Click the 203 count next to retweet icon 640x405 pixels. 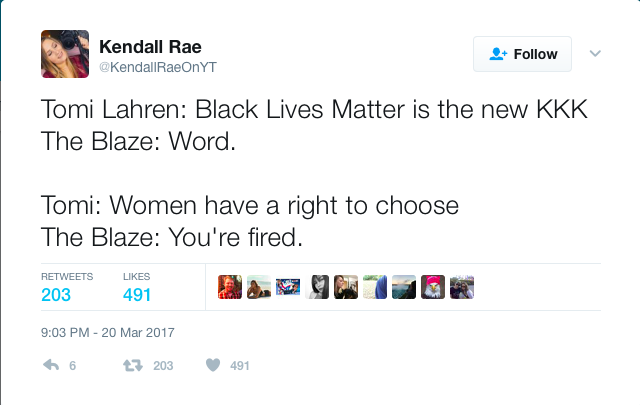(163, 366)
